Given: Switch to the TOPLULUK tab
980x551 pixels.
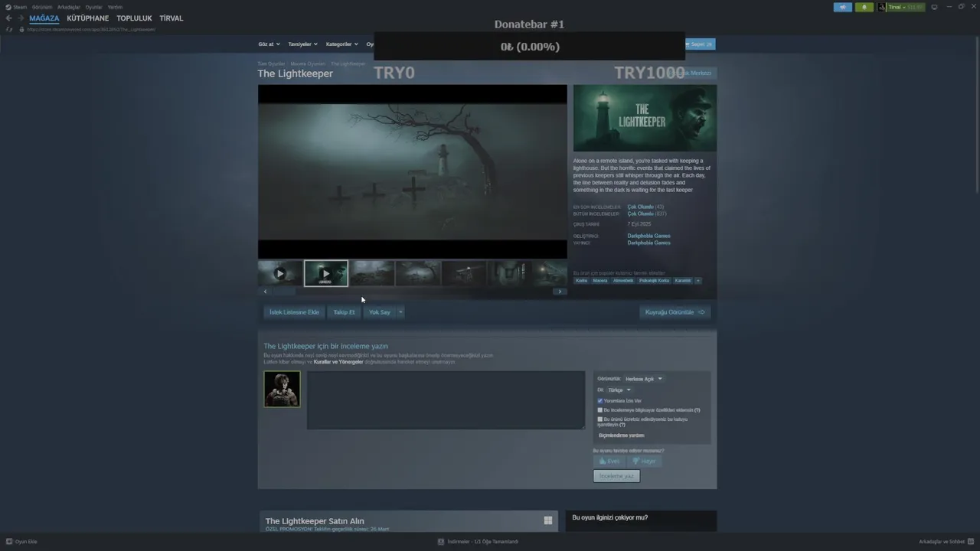Looking at the screenshot, I should point(134,18).
